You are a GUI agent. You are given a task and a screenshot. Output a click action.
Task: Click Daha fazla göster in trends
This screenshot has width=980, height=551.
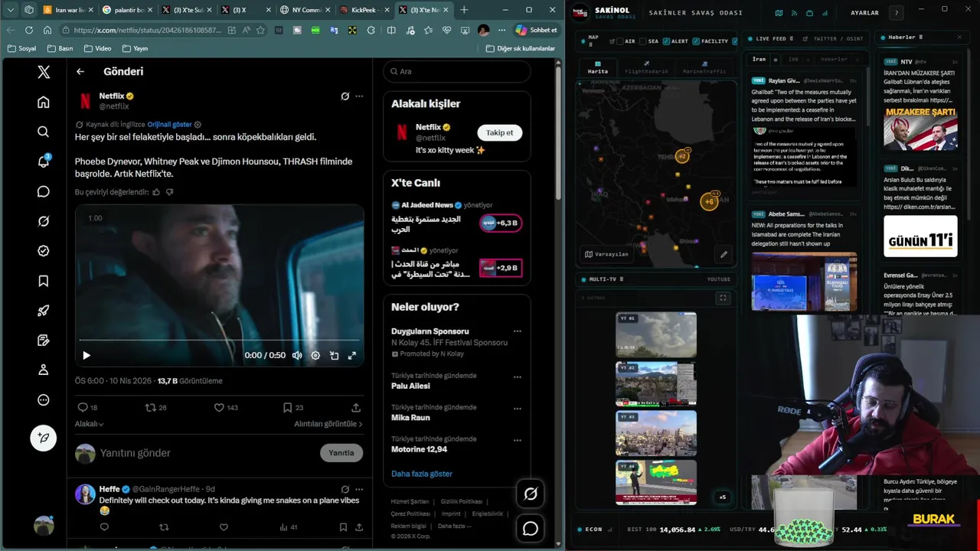422,474
